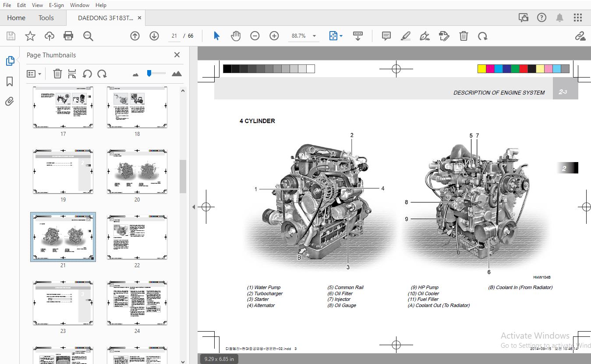Click the '4 CYLINDER' heading text
The image size is (591, 364).
click(x=257, y=121)
